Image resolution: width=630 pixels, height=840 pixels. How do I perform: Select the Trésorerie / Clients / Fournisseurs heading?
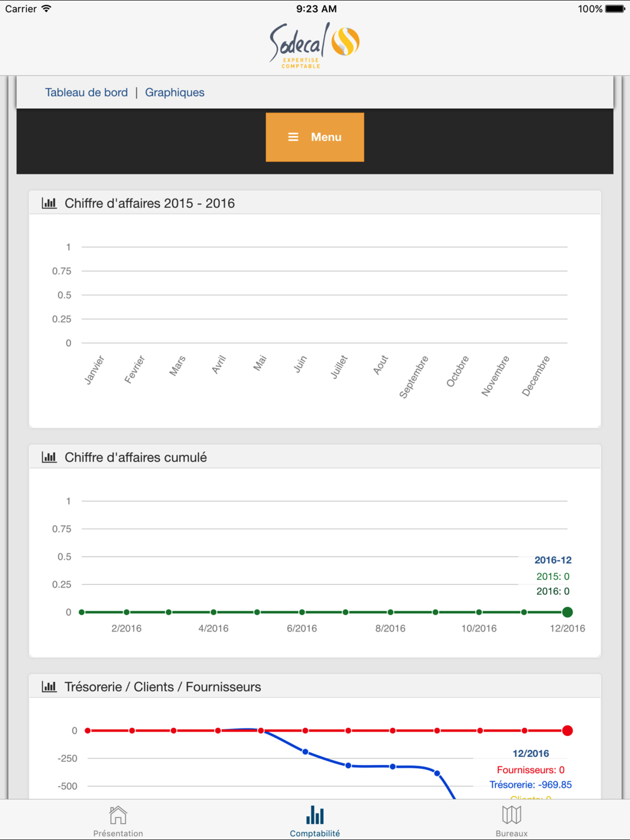pos(163,687)
